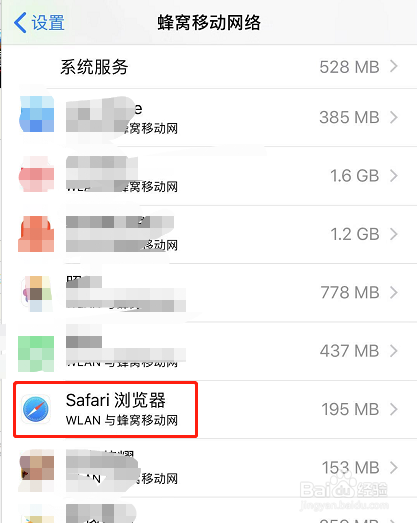Image resolution: width=417 pixels, height=523 pixels.
Task: Tap the pink pixelated app icon
Action: coord(37,174)
